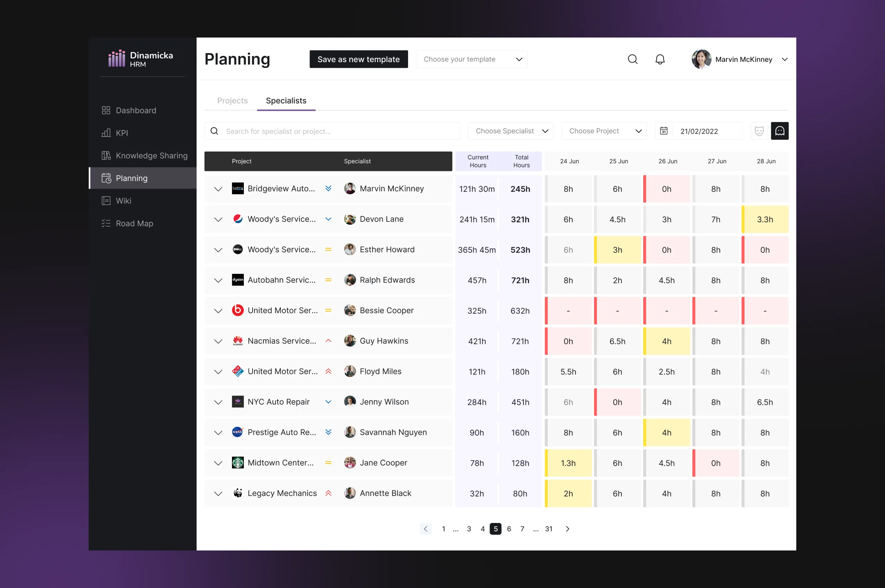This screenshot has height=588, width=885.
Task: Expand the NYC Auto Repair row
Action: coord(218,402)
